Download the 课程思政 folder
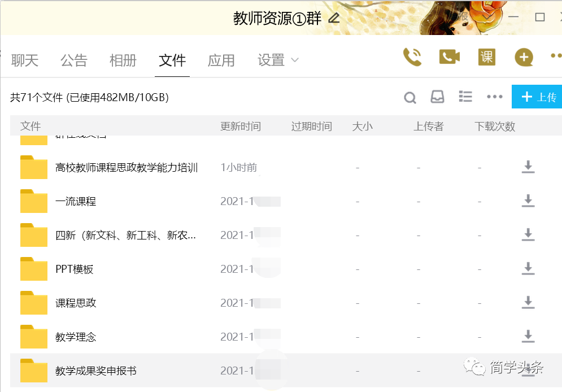 (x=528, y=302)
